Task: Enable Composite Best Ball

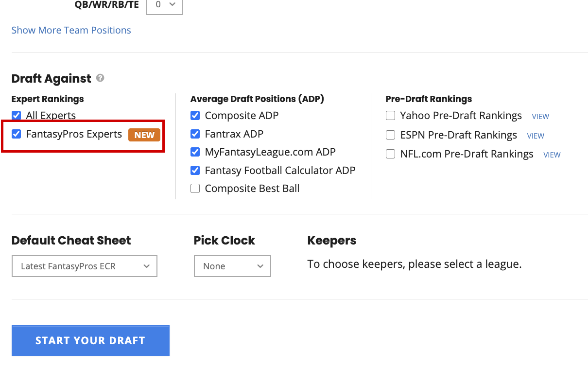Action: coord(195,188)
